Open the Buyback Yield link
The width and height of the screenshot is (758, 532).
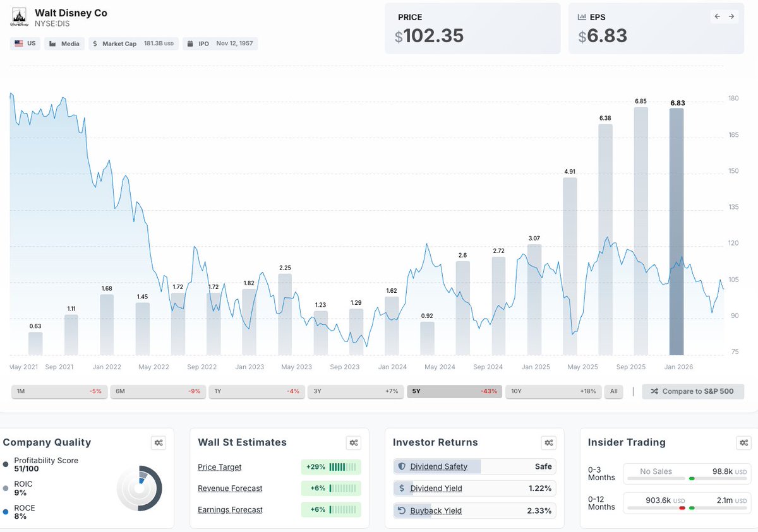[436, 511]
